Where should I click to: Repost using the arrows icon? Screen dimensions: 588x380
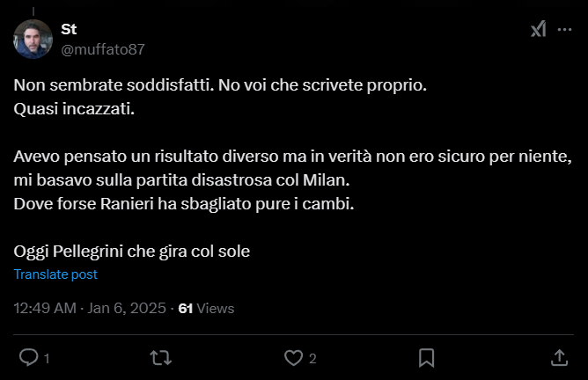[x=160, y=357]
